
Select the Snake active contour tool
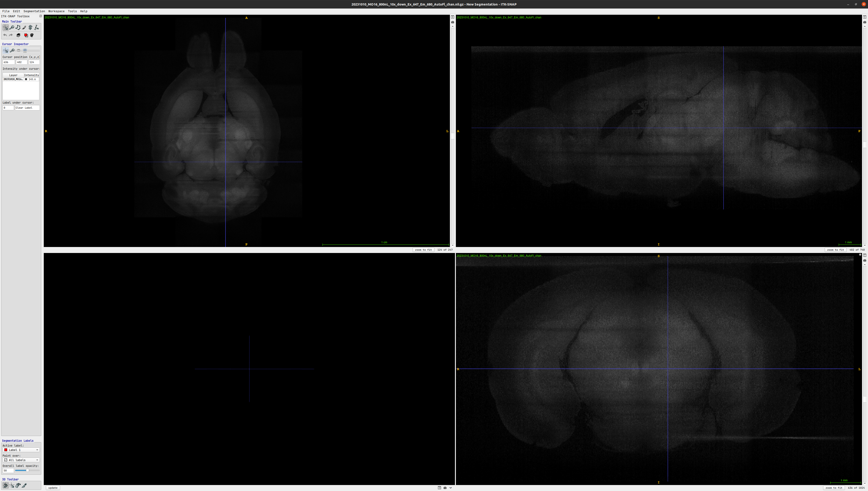tap(30, 28)
